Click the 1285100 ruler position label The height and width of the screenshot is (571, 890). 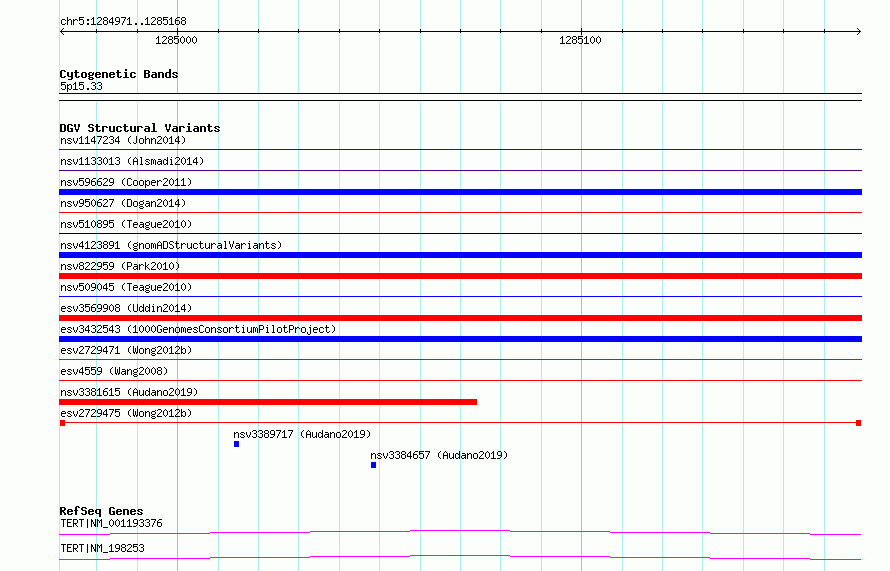click(580, 40)
